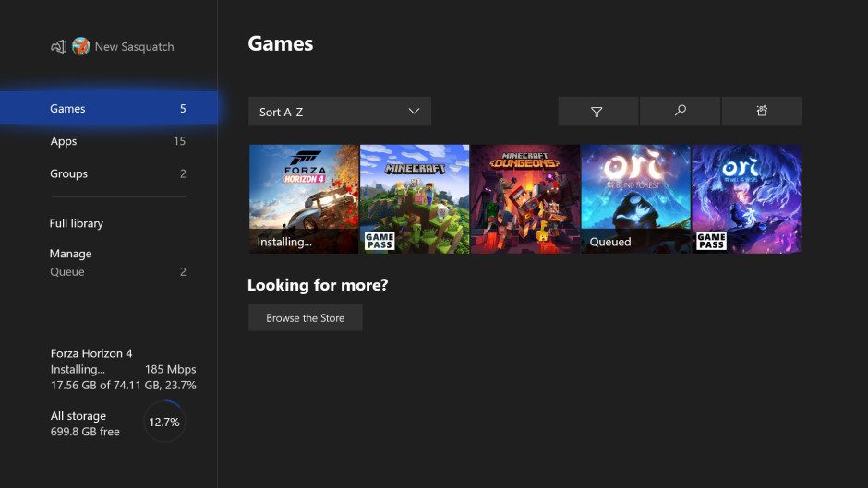Select the Minecraft Dungeons tile
The height and width of the screenshot is (488, 868).
coord(525,199)
